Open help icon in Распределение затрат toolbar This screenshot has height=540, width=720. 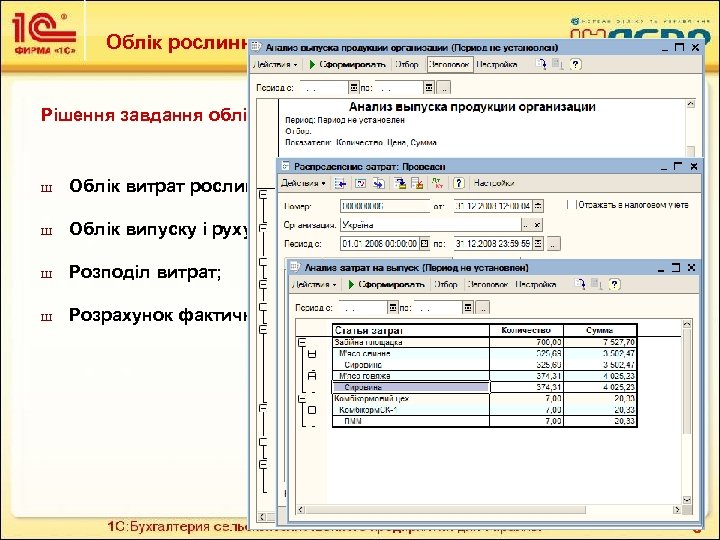459,184
